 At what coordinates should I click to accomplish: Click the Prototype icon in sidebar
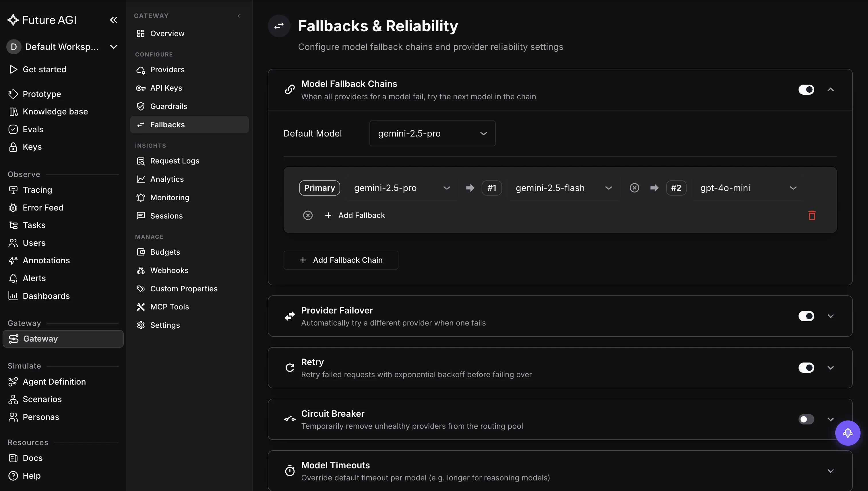(13, 94)
